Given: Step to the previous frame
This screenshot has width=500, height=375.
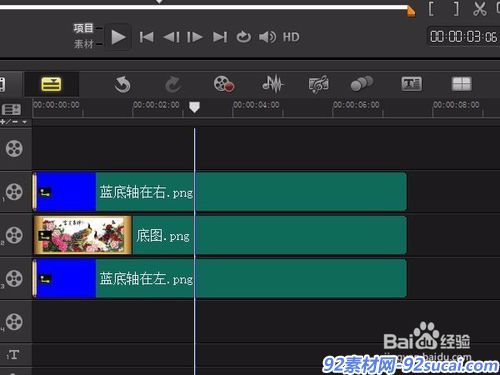Looking at the screenshot, I should click(x=172, y=37).
